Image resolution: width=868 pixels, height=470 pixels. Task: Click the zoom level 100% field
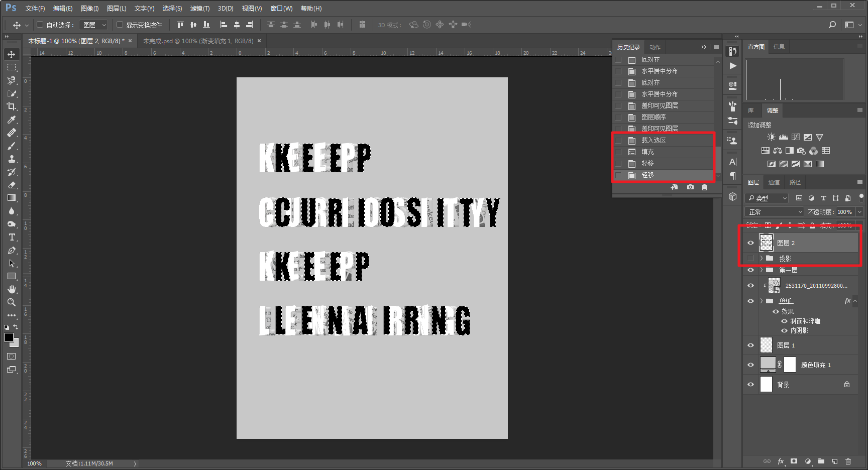coord(35,463)
